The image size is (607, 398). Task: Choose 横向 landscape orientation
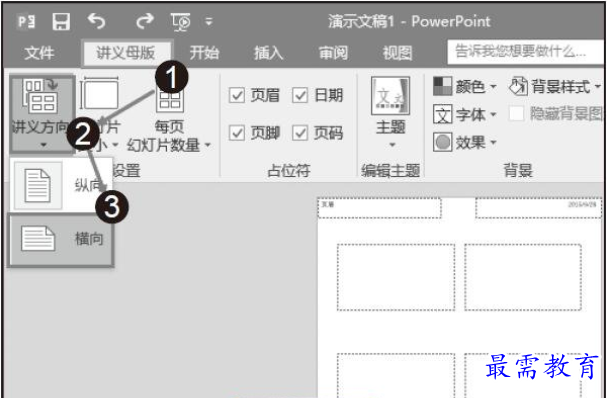coord(61,240)
